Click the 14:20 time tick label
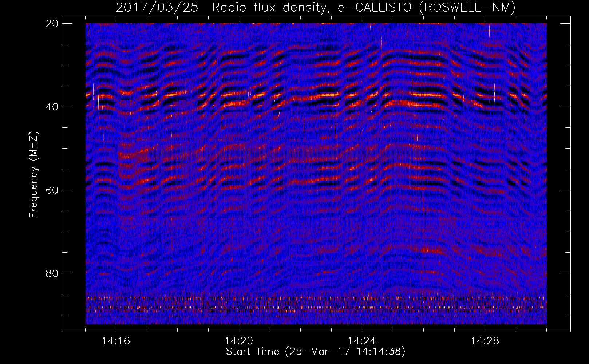This screenshot has height=364, width=589. pos(239,341)
